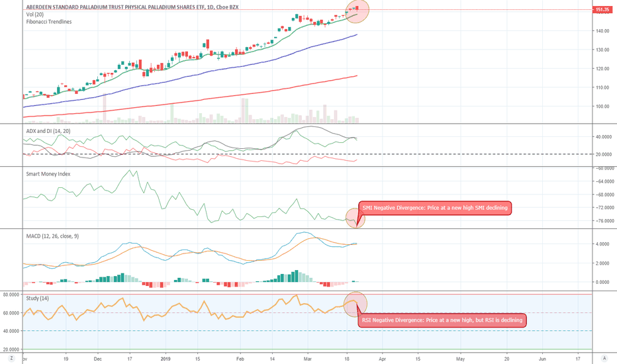Click the 40.0000 RSI axis label
The width and height of the screenshot is (617, 364).
(x=11, y=331)
